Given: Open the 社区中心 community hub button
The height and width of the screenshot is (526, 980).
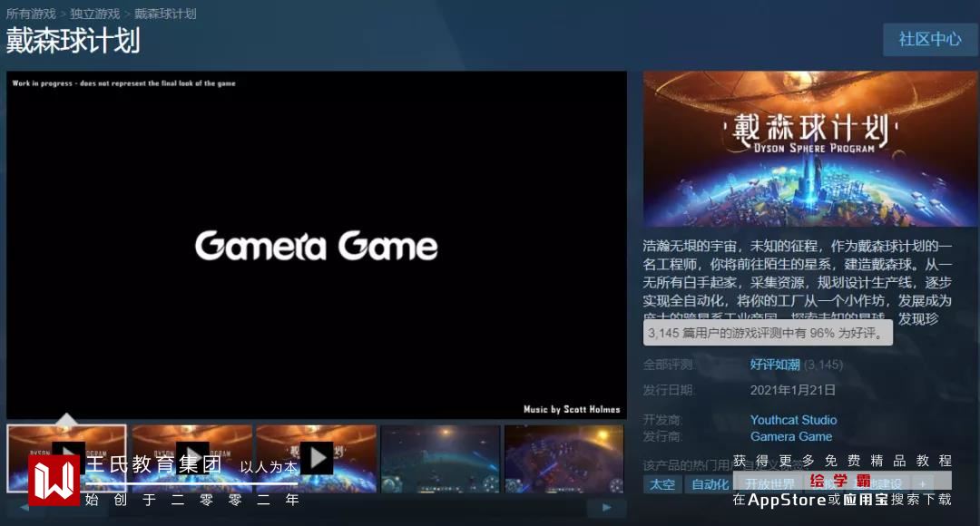Looking at the screenshot, I should pyautogui.click(x=930, y=39).
